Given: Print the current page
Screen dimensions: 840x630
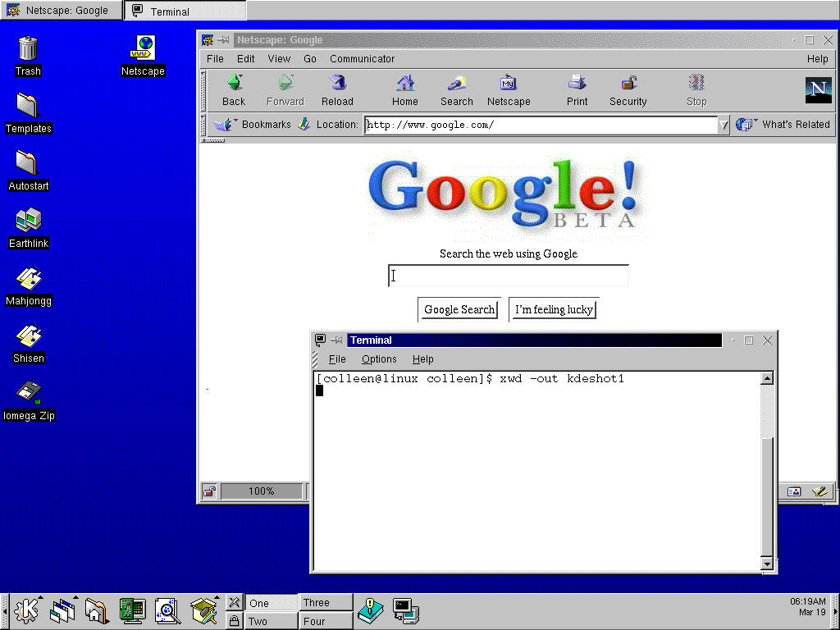Looking at the screenshot, I should click(577, 90).
